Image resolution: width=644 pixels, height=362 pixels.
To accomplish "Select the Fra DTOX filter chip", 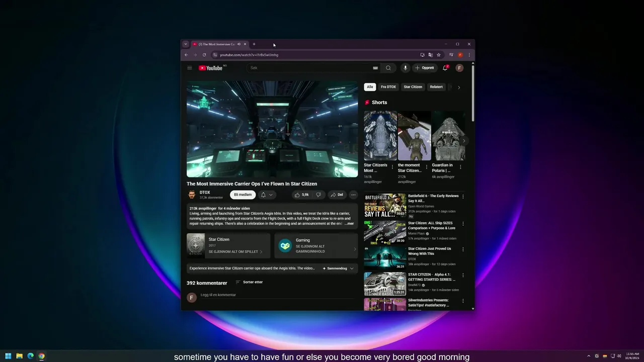I will [388, 87].
